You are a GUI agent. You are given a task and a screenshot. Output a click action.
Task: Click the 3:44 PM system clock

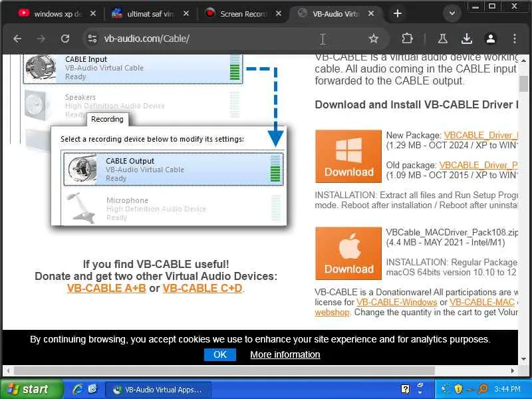507,389
